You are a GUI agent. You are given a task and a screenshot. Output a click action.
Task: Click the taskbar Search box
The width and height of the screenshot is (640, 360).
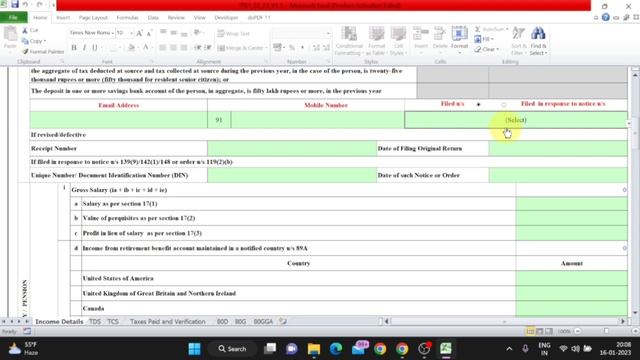tap(232, 349)
